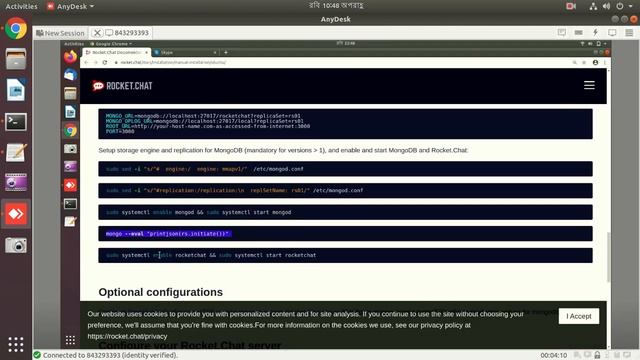640x360 pixels.
Task: Close the 843293393 session with X button
Action: pos(97,33)
